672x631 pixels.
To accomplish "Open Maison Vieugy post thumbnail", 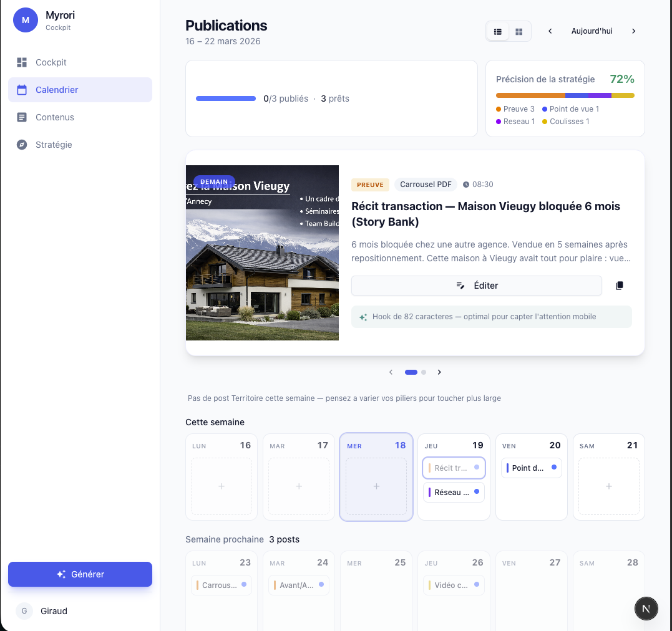I will tap(262, 253).
